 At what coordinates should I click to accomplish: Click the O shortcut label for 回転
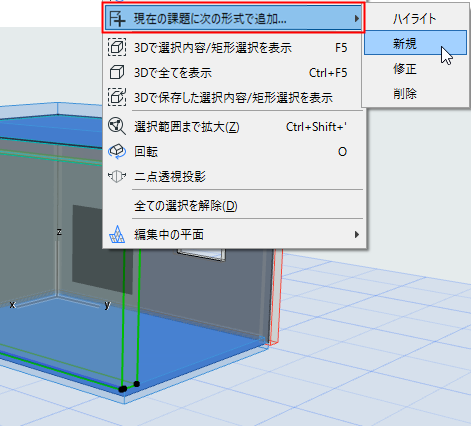[342, 152]
